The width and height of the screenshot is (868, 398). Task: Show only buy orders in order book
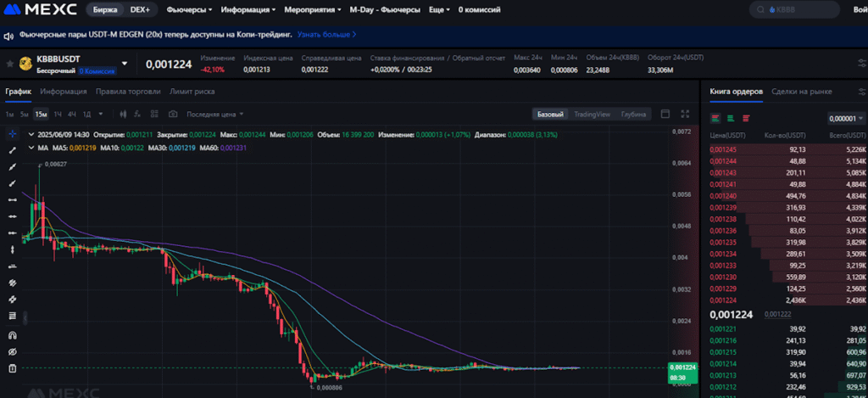click(x=731, y=119)
